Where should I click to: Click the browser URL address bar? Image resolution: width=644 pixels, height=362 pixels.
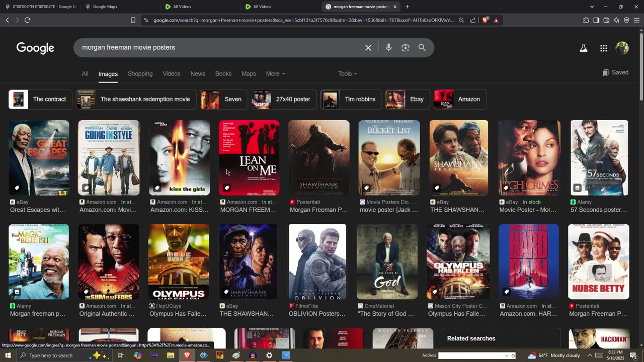303,20
